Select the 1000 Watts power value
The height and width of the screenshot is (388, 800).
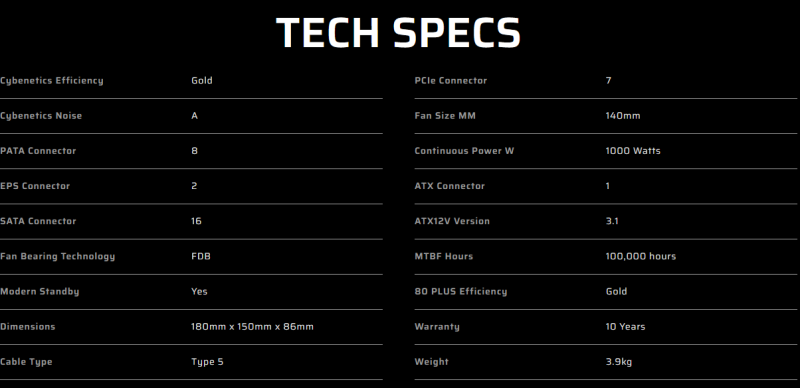click(x=633, y=151)
